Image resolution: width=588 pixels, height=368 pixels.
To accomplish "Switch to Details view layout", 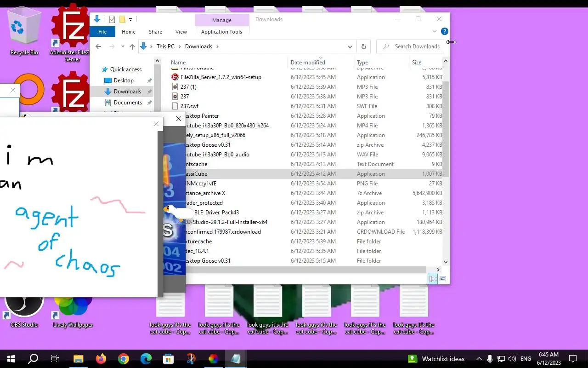I will coord(433,279).
